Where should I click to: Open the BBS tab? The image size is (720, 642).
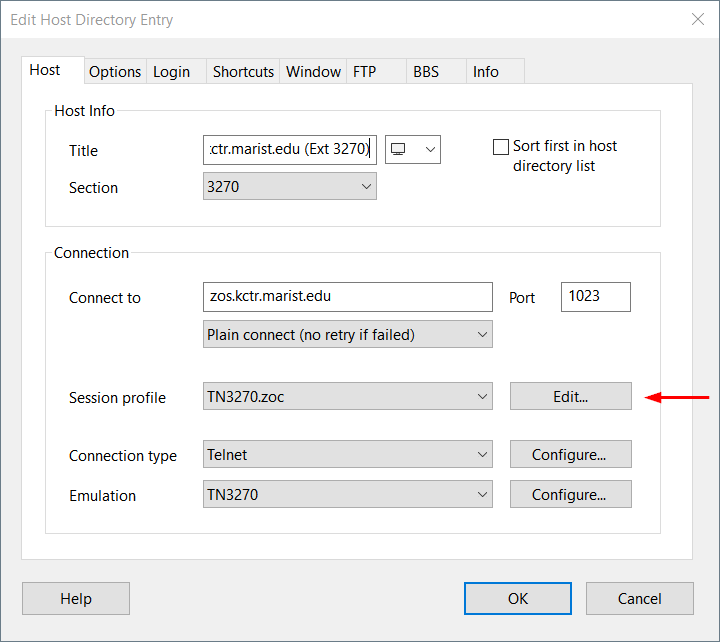426,72
